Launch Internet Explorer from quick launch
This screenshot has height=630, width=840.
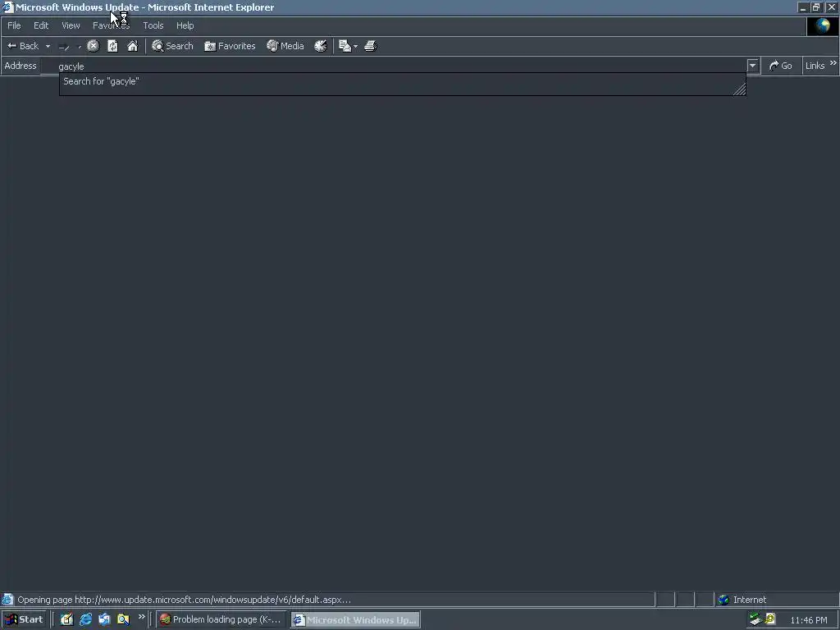pyautogui.click(x=85, y=619)
